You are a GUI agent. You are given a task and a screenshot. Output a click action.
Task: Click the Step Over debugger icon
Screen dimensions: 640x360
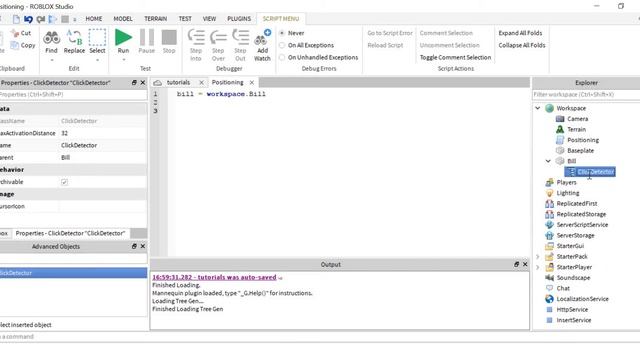[218, 38]
